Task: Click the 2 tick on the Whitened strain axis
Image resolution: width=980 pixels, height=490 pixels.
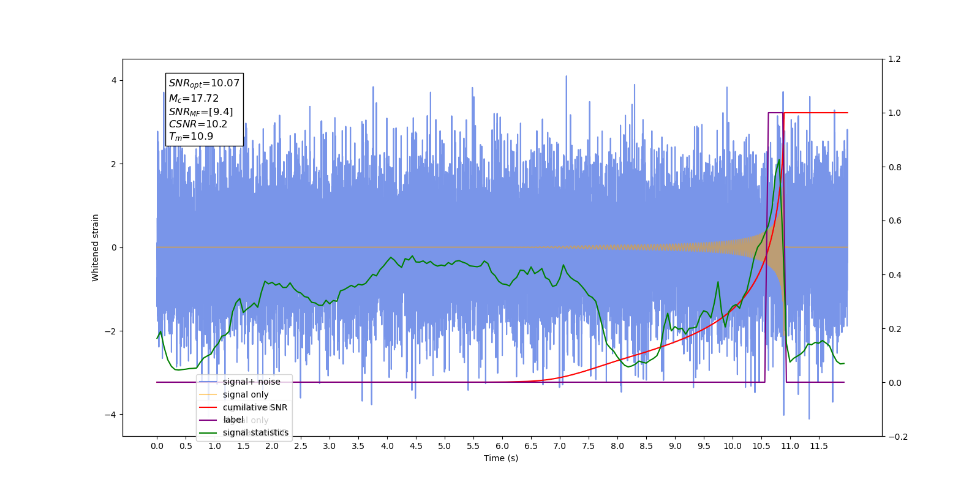Action: pyautogui.click(x=114, y=164)
